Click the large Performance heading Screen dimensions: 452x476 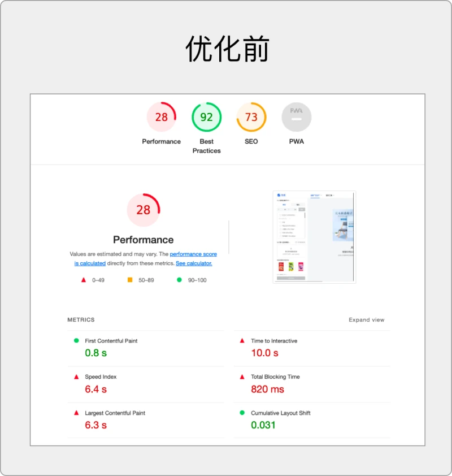[x=143, y=240]
